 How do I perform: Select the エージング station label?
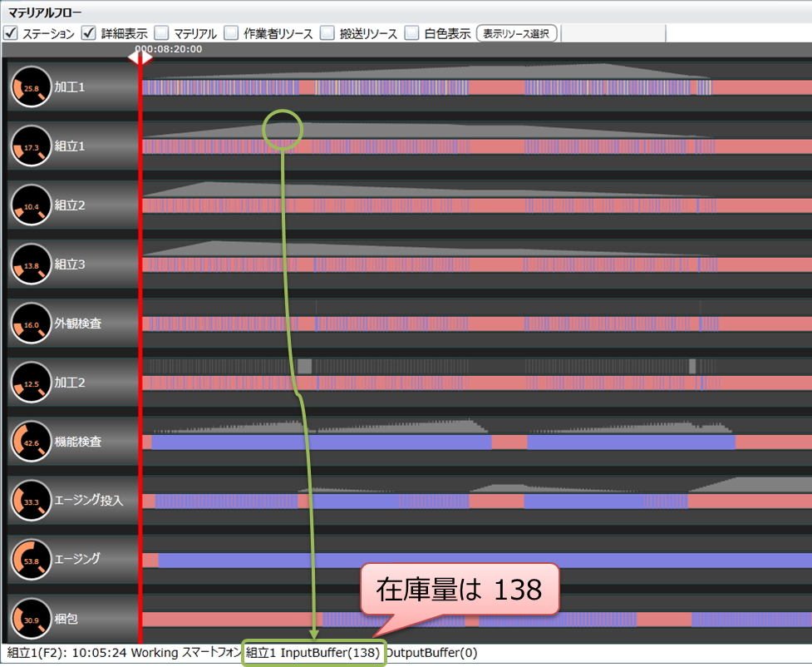point(77,559)
